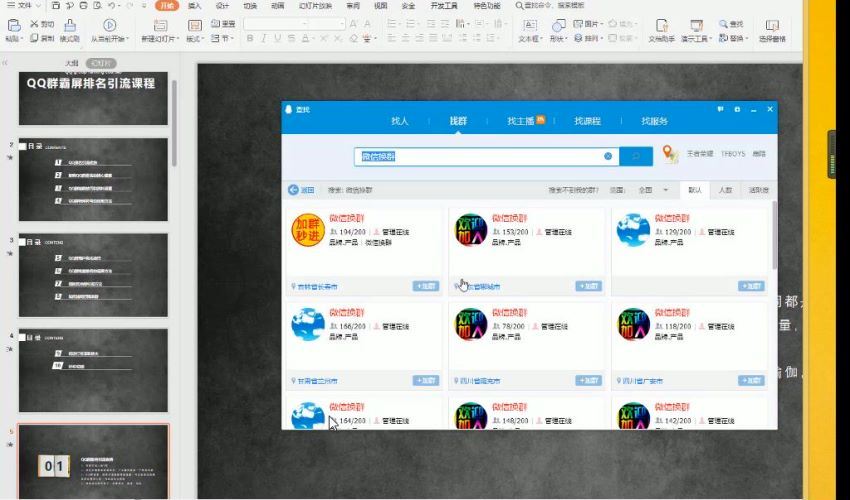Image resolution: width=850 pixels, height=500 pixels.
Task: Open the font size combo box
Action: pos(327,24)
